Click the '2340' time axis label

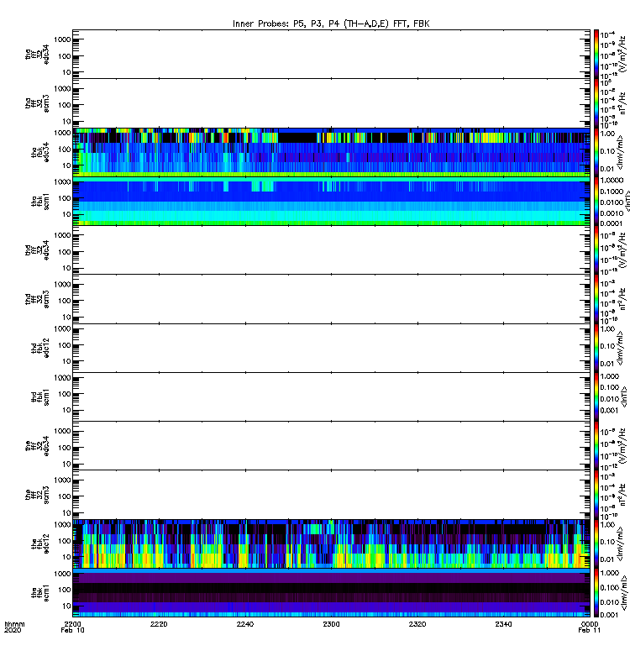point(503,624)
